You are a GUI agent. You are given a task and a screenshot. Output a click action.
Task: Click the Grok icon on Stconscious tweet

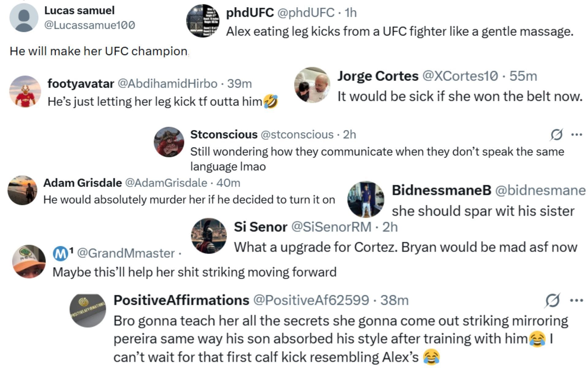click(x=556, y=135)
